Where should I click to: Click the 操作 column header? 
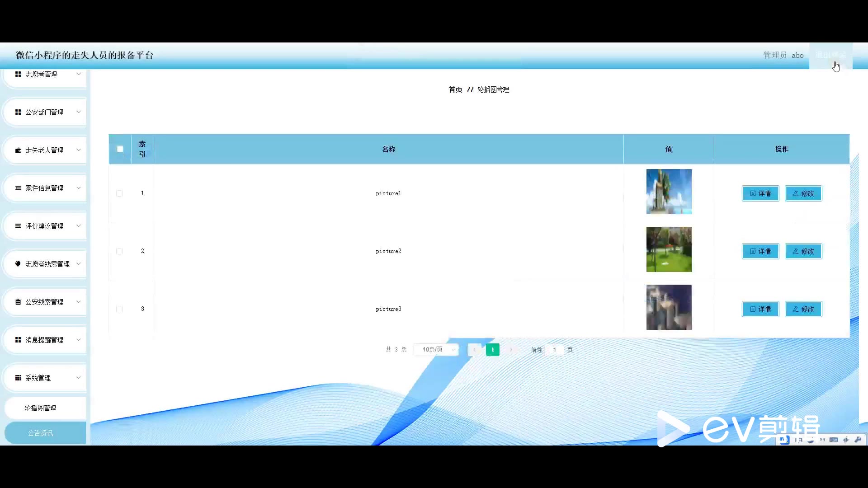(x=782, y=149)
